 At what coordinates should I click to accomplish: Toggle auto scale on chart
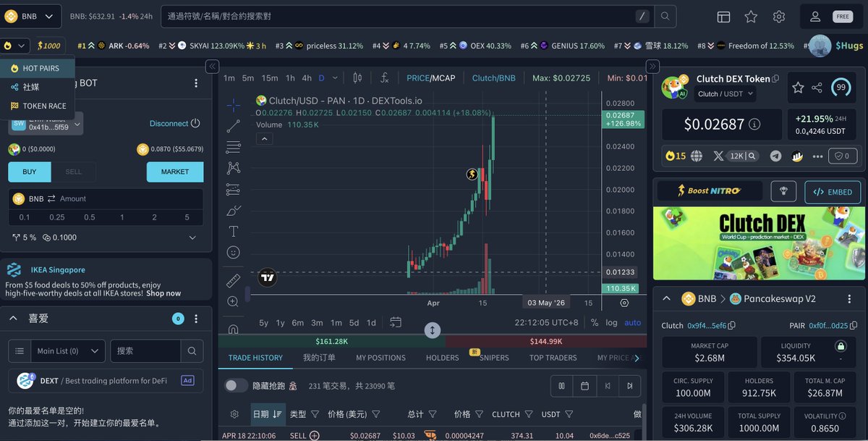[x=633, y=323]
